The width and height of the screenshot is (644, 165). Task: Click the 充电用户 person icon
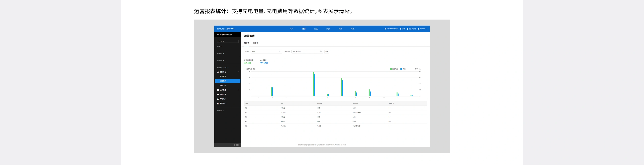[218, 99]
